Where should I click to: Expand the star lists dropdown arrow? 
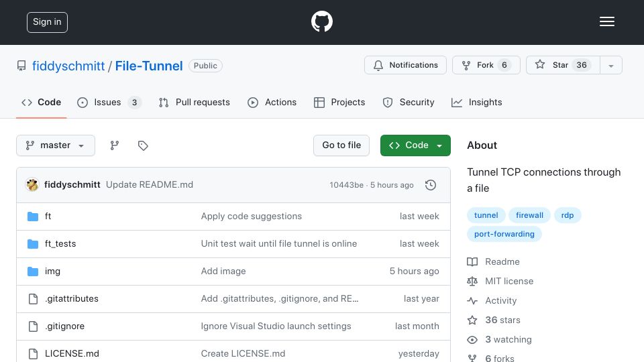[x=611, y=66]
